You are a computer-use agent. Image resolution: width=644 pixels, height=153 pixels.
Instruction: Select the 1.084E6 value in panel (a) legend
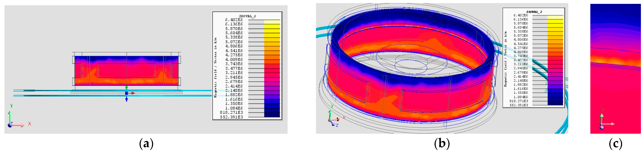234,108
